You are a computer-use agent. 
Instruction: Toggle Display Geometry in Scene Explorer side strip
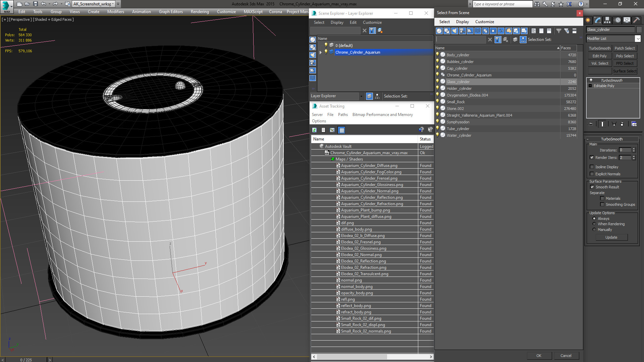click(x=313, y=40)
